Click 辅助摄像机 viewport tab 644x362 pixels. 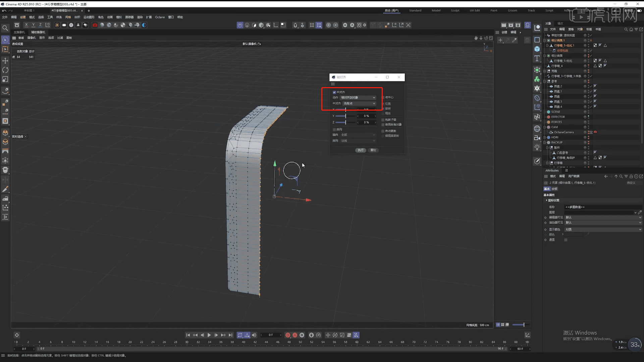coord(38,32)
